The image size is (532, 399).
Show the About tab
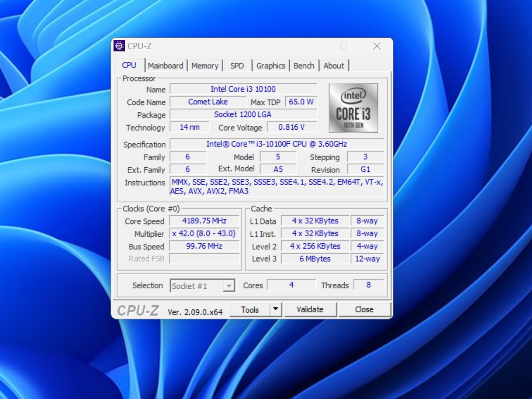coord(334,66)
